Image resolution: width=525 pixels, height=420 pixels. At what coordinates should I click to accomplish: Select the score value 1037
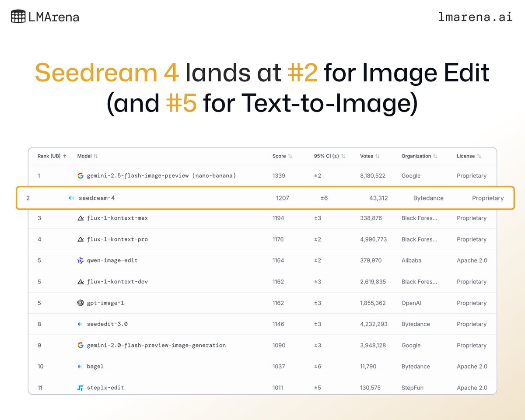pos(278,367)
